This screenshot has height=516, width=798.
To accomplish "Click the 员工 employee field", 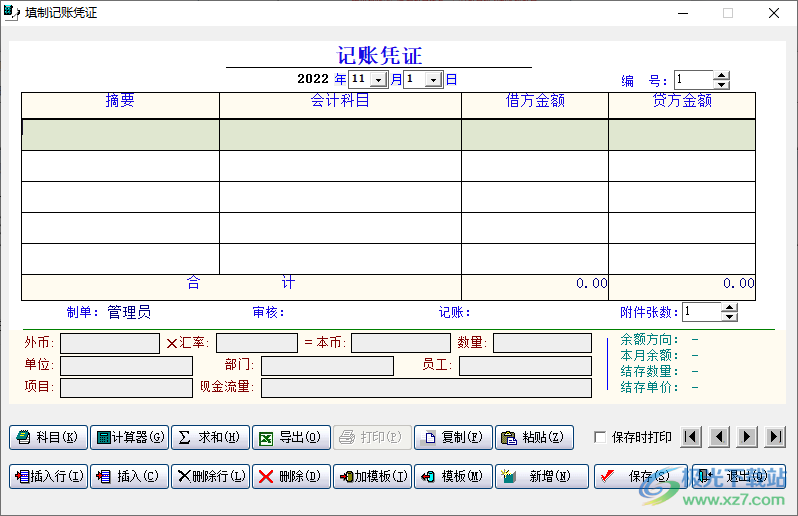I will 525,366.
